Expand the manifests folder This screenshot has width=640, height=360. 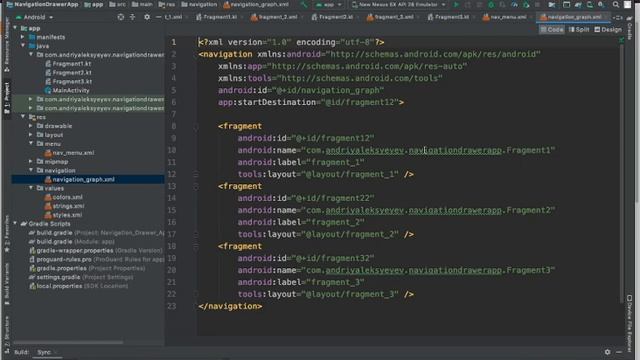[23, 37]
